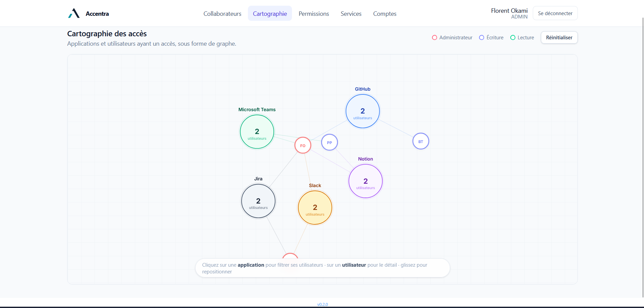Click the Jira node label text
644x308 pixels.
point(258,179)
